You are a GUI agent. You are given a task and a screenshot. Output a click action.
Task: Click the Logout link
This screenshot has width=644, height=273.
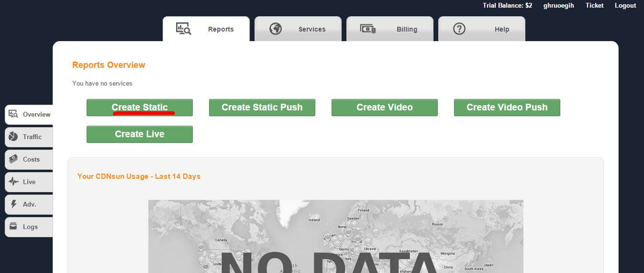point(625,5)
